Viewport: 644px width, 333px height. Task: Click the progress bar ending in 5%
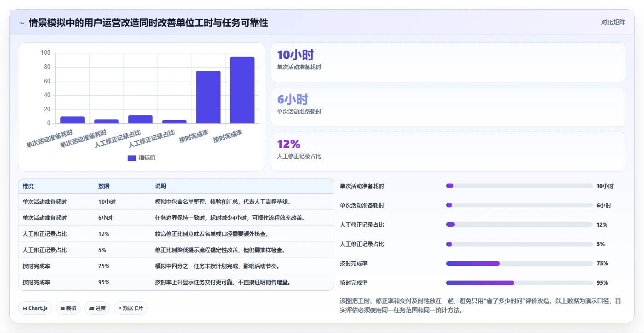(519, 244)
